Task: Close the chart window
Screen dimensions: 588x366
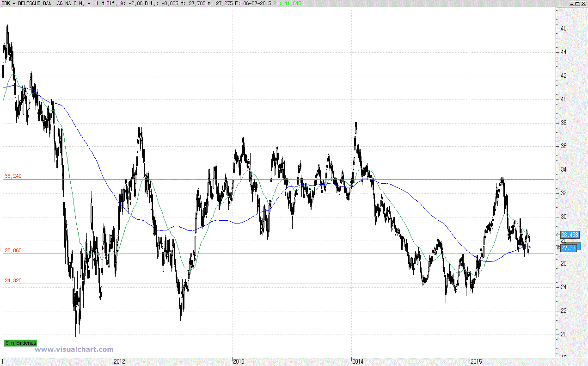Action: [x=583, y=3]
